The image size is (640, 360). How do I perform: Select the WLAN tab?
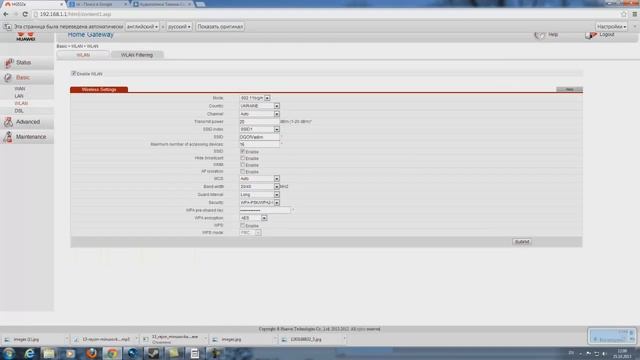point(83,55)
